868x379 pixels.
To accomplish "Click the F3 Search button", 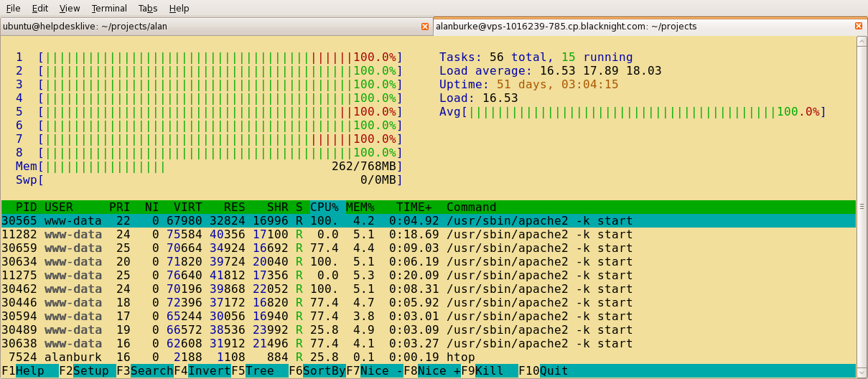I will tap(144, 371).
